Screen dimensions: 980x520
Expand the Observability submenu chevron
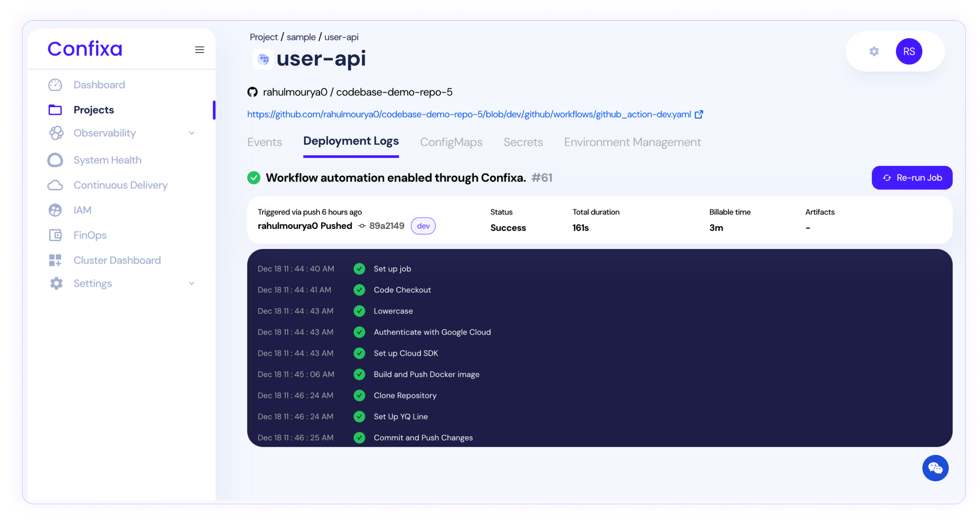(x=191, y=133)
